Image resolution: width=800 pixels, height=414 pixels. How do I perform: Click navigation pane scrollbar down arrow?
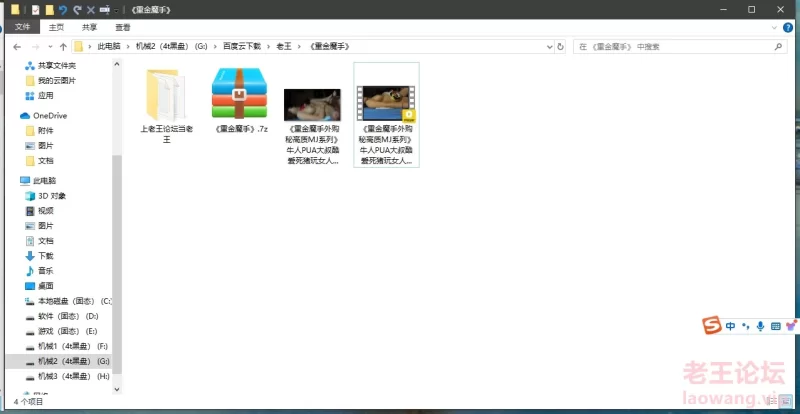point(117,389)
